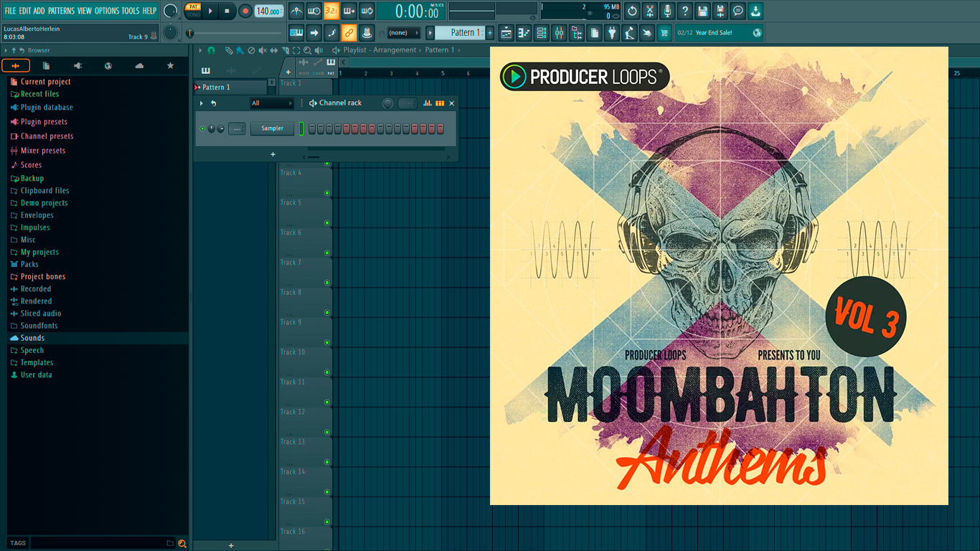Click the download content icon
The width and height of the screenshot is (980, 551).
coord(755,11)
